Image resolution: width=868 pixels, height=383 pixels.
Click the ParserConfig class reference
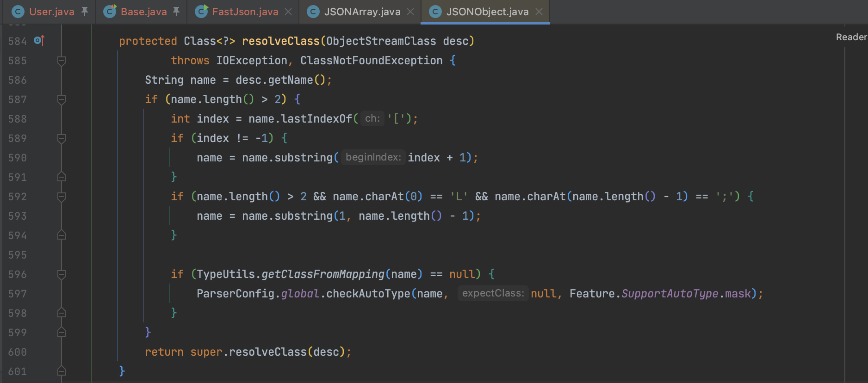click(236, 294)
